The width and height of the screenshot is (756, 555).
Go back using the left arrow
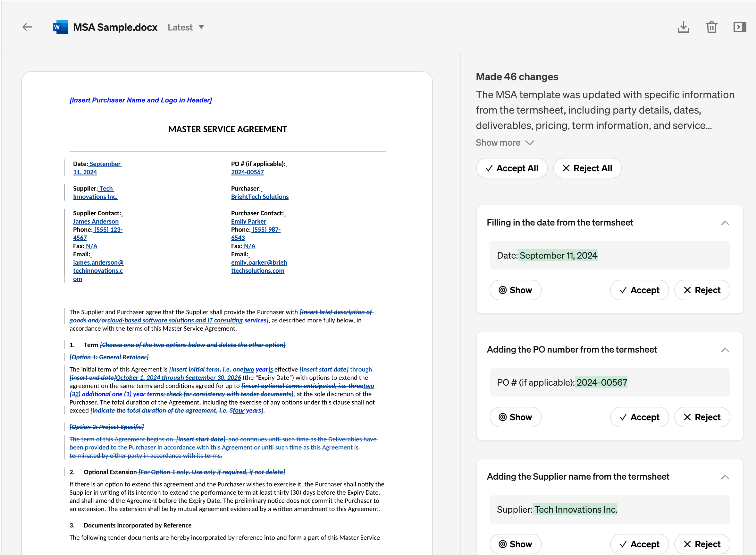click(27, 27)
